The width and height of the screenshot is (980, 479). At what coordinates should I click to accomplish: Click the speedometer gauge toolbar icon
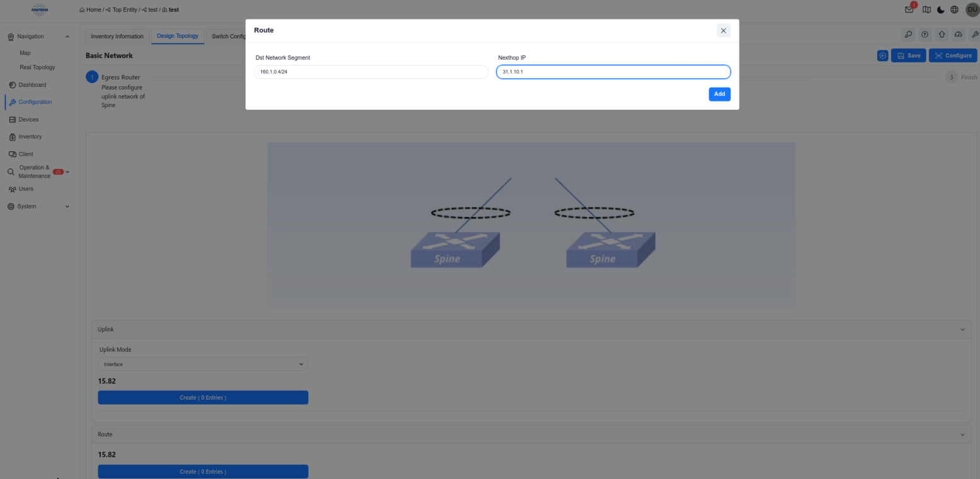pyautogui.click(x=959, y=35)
